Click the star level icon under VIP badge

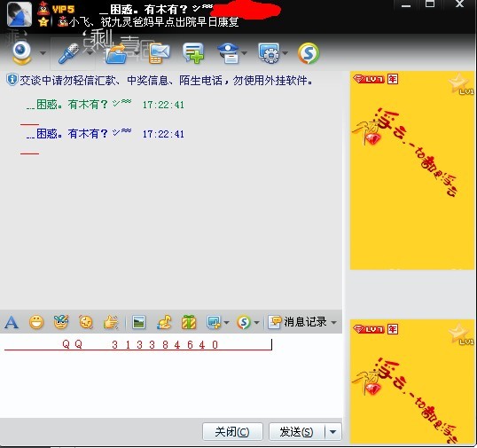43,22
